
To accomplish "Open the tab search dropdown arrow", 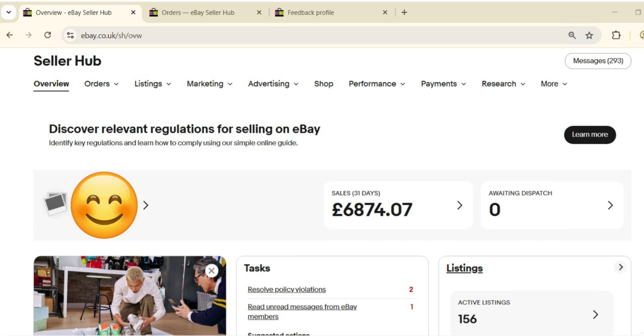I will pos(8,12).
